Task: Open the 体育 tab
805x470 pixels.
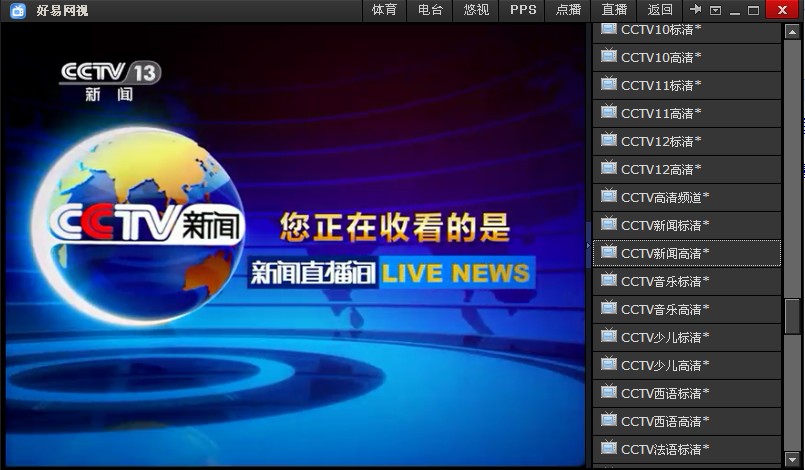Action: pyautogui.click(x=384, y=10)
